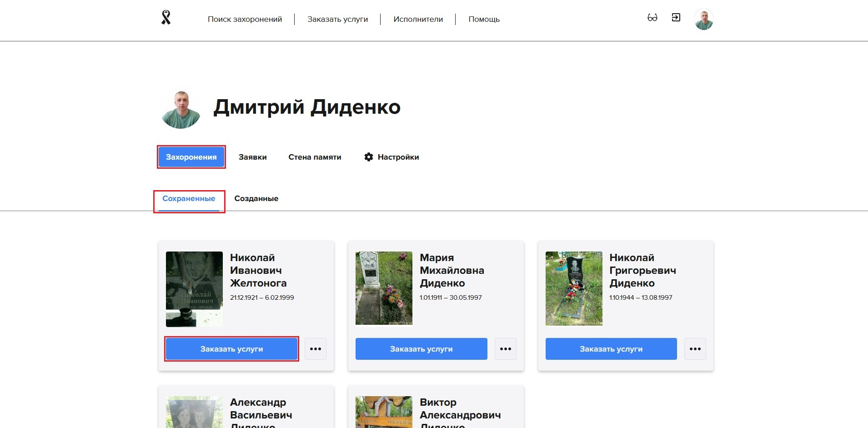Open grave photo of Николай Григорьевич Диденко
Screen dimensions: 868x428
[574, 288]
